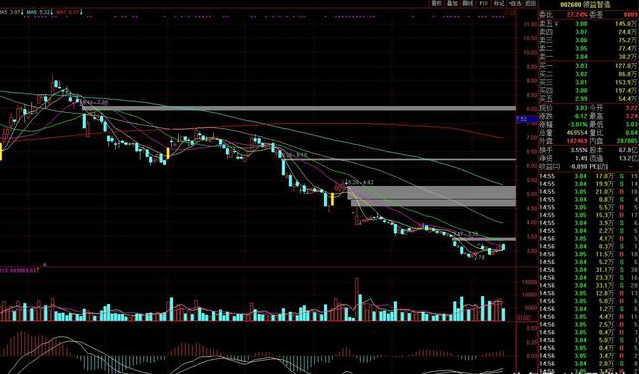Click the 15000 volume axis label

pyautogui.click(x=530, y=282)
